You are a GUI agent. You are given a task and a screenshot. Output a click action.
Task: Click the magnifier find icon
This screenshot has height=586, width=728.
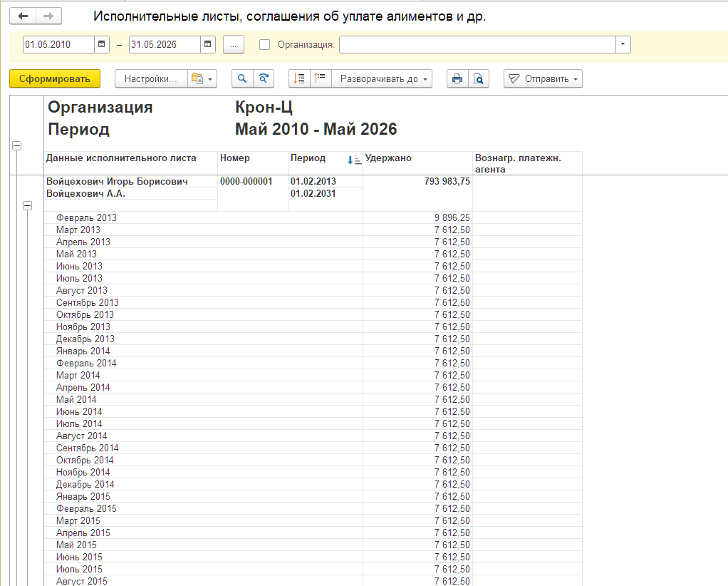click(242, 78)
